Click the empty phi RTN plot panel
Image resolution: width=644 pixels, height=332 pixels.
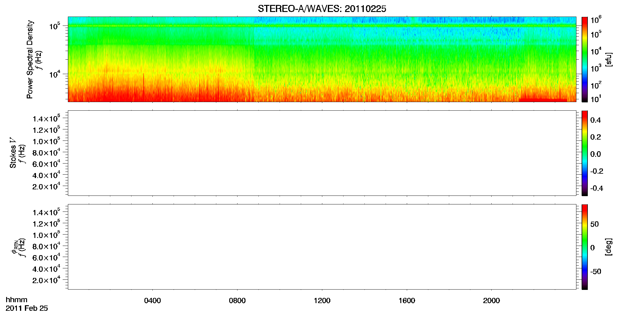point(322,247)
